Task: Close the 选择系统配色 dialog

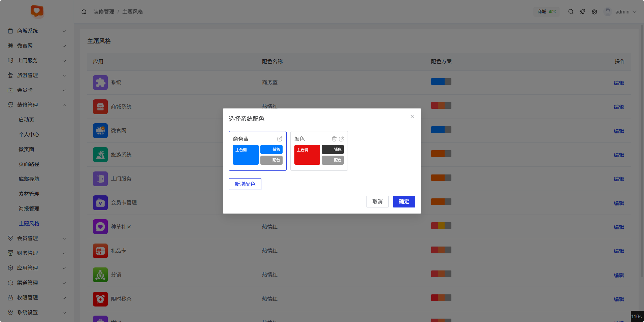Action: tap(412, 117)
